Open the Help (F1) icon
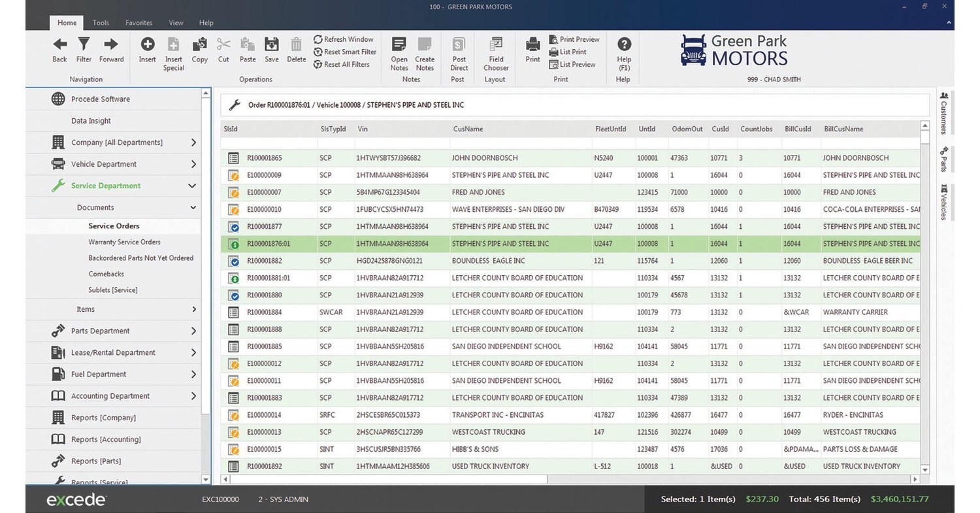980x513 pixels. pos(624,44)
